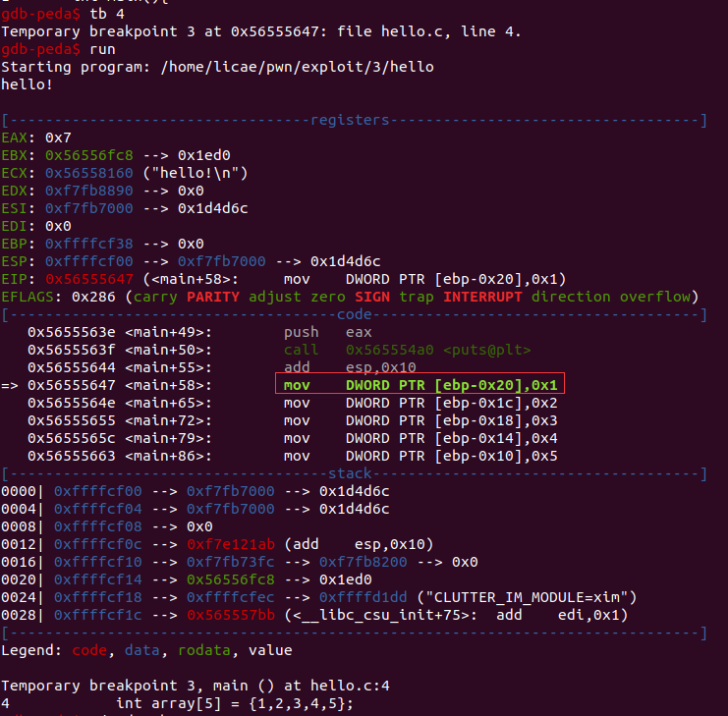Click the 'tb 4' command text
728x716 pixels.
107,14
